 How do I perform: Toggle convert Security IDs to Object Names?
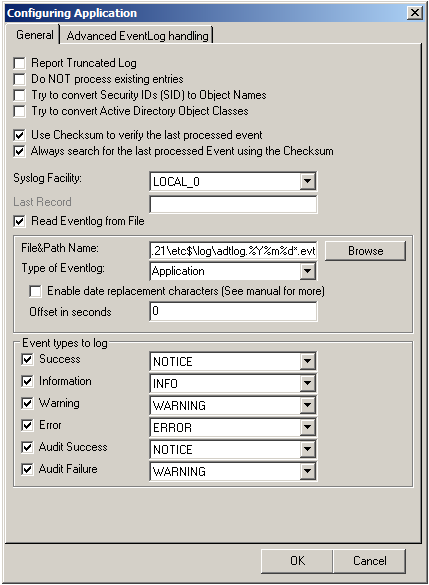(19, 95)
